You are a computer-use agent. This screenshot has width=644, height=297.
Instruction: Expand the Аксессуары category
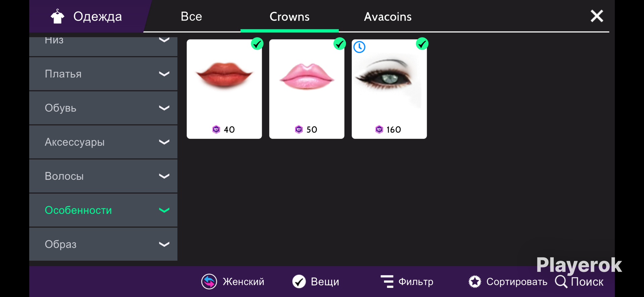pyautogui.click(x=103, y=142)
